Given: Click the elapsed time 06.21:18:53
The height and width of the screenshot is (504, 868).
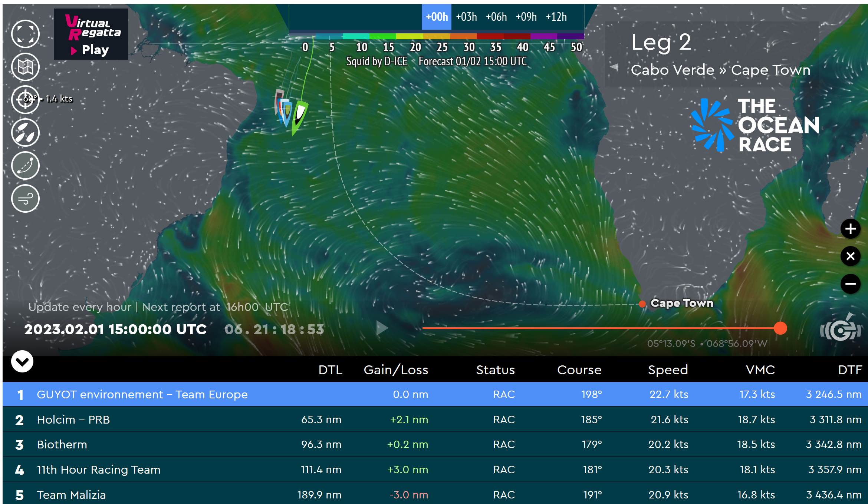Looking at the screenshot, I should [x=274, y=329].
